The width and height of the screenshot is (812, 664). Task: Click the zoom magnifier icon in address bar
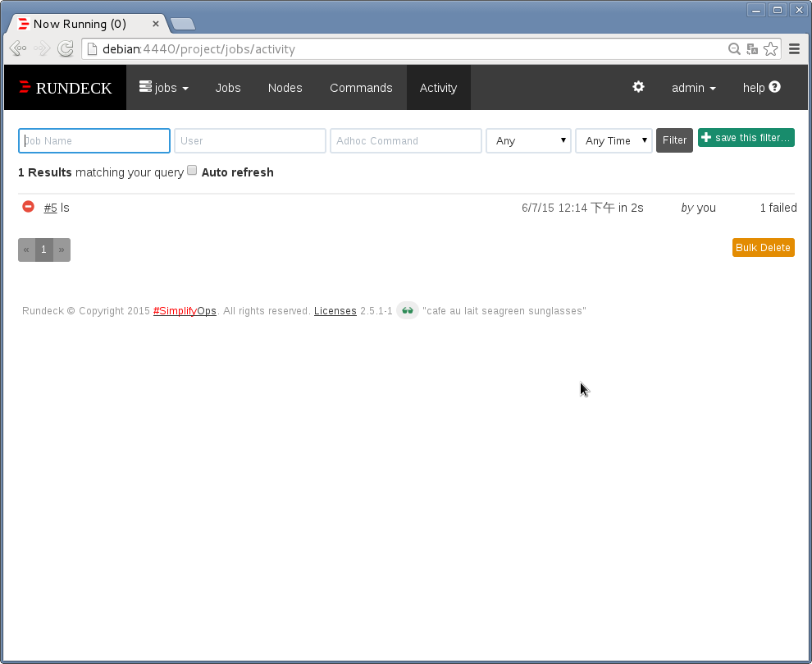(734, 48)
